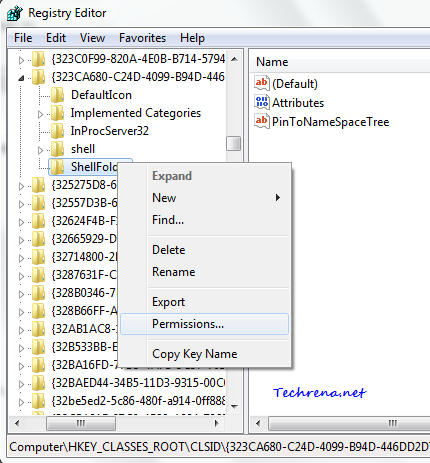Click folder icon of {323C0F99-820A key
The height and width of the screenshot is (463, 430).
38,59
